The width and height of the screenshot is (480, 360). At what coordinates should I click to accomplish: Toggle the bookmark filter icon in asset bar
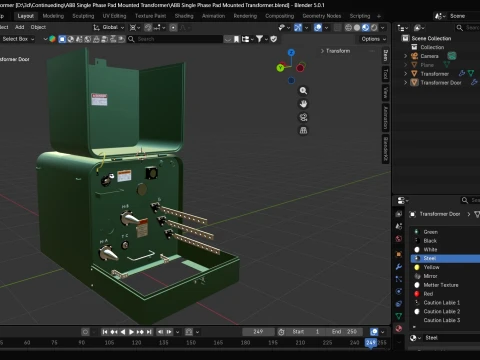pos(236,39)
